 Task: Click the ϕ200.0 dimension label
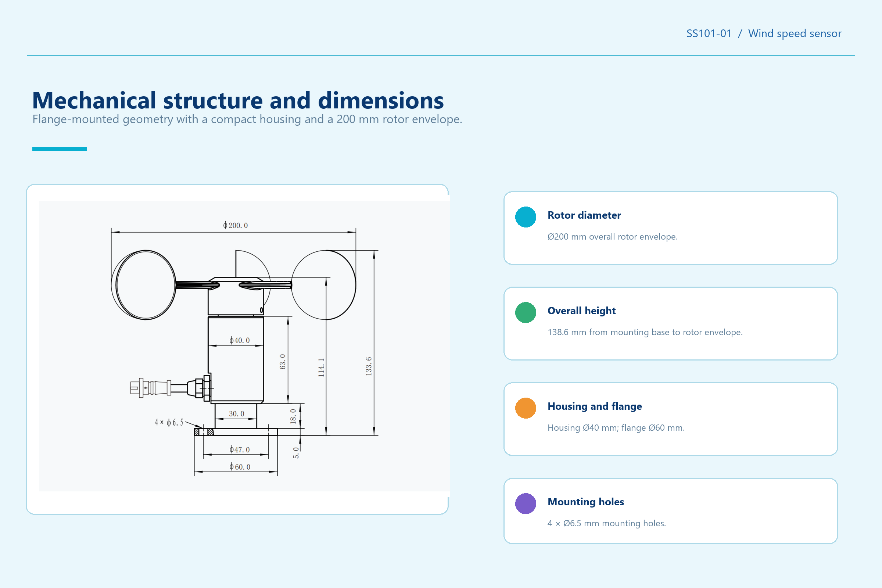click(x=235, y=225)
